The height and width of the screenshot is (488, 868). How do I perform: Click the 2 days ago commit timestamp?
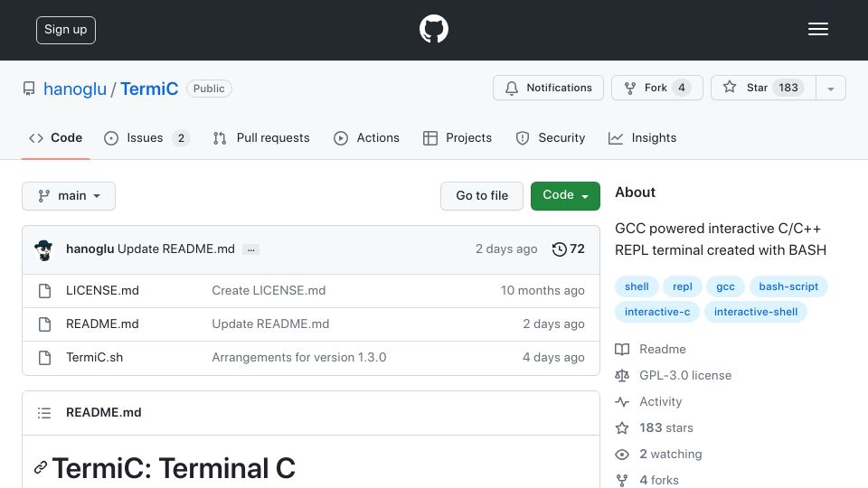point(506,249)
